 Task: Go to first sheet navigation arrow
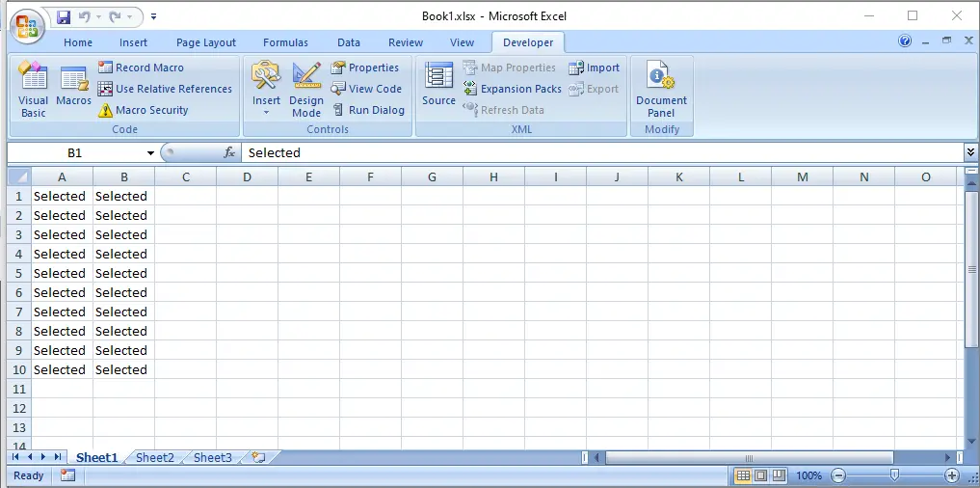(15, 457)
